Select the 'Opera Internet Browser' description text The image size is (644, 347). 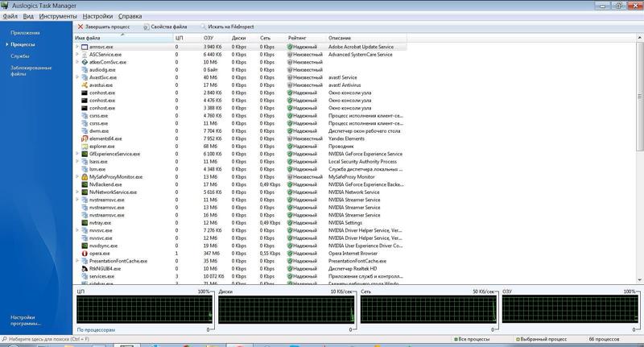[353, 254]
